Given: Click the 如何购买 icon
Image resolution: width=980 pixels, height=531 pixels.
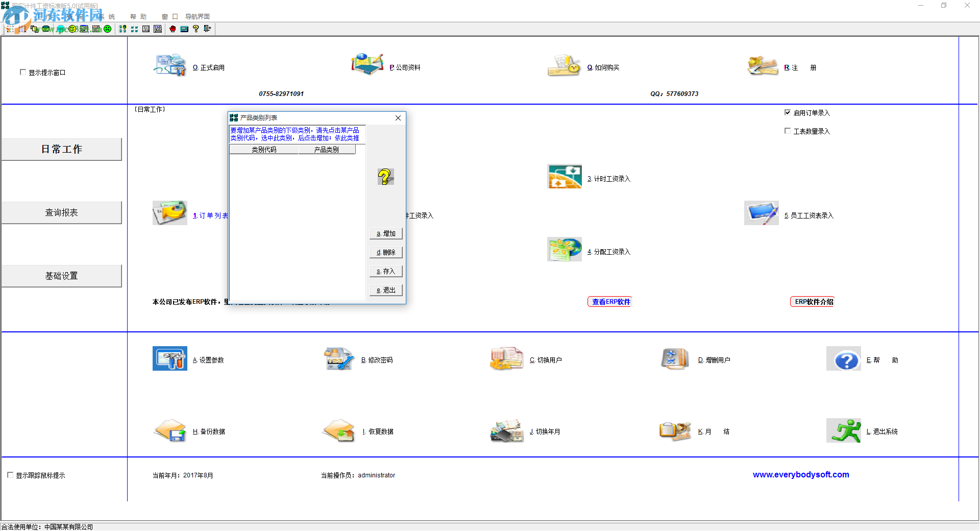Looking at the screenshot, I should [x=564, y=65].
